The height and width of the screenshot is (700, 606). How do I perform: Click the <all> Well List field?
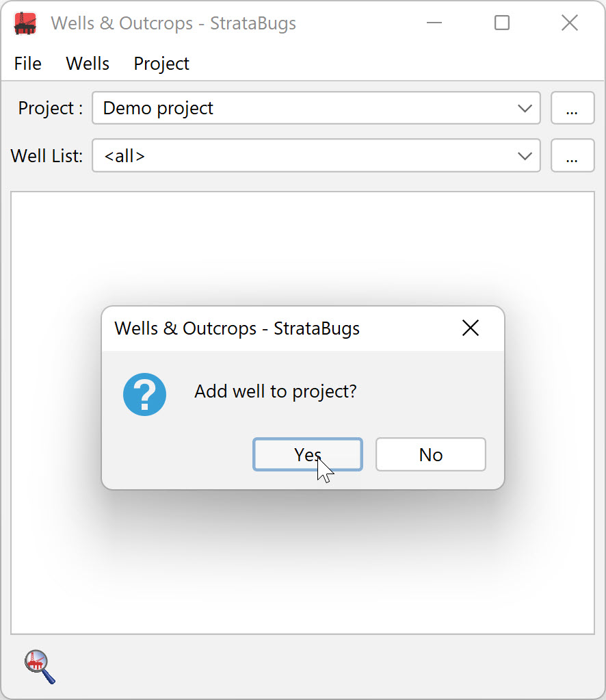[317, 155]
